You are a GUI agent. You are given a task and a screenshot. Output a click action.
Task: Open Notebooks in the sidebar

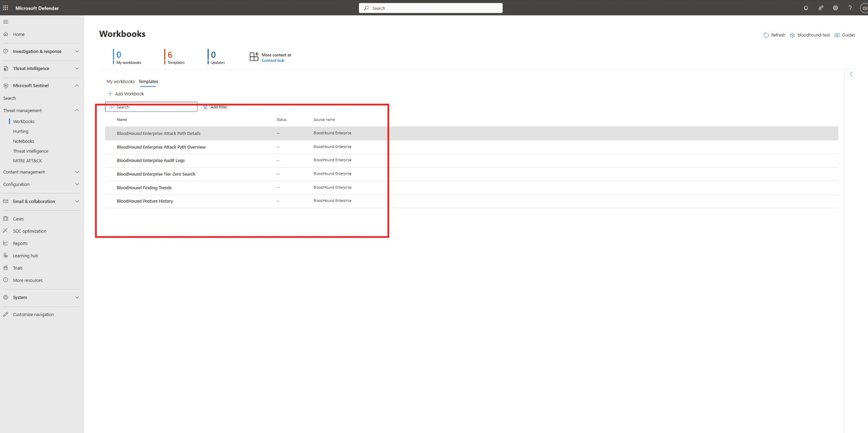23,141
